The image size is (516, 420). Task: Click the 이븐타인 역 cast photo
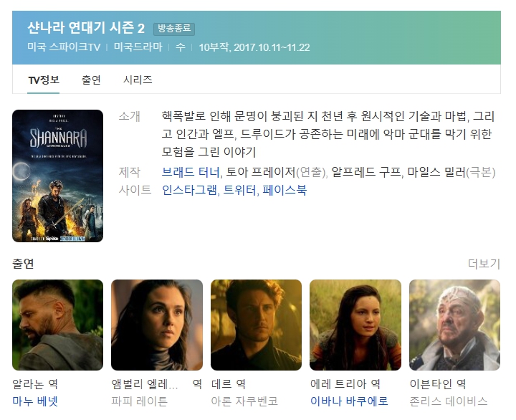[x=454, y=325]
